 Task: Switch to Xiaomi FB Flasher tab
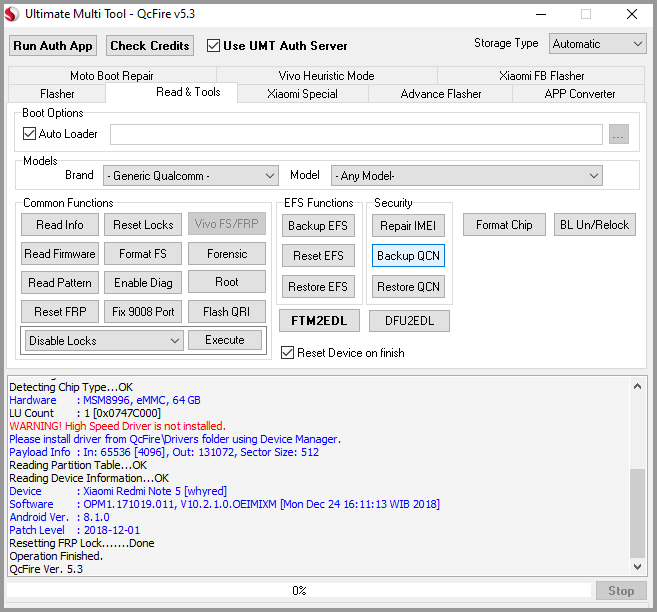(x=541, y=76)
